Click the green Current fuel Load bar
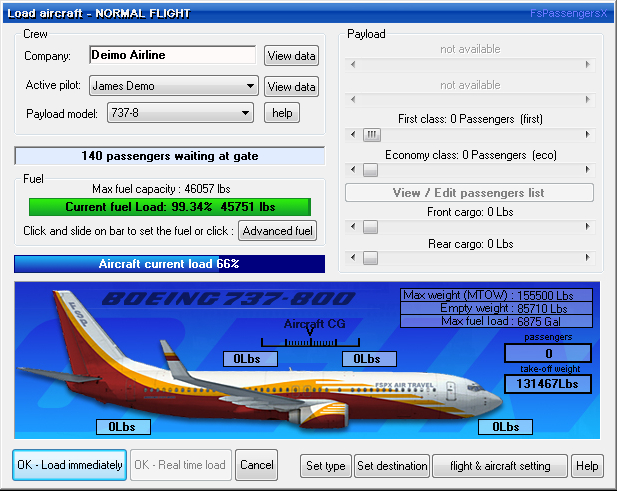The width and height of the screenshot is (617, 491). click(170, 207)
